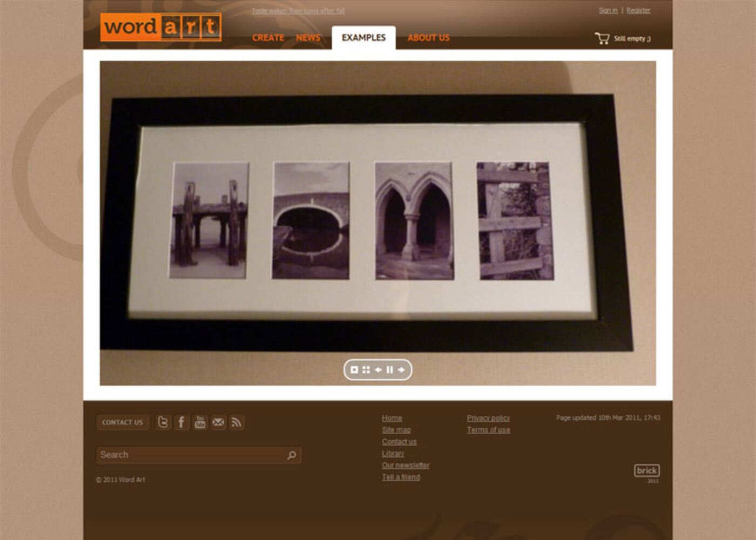756x540 pixels.
Task: Go to previous slideshow image
Action: (378, 370)
